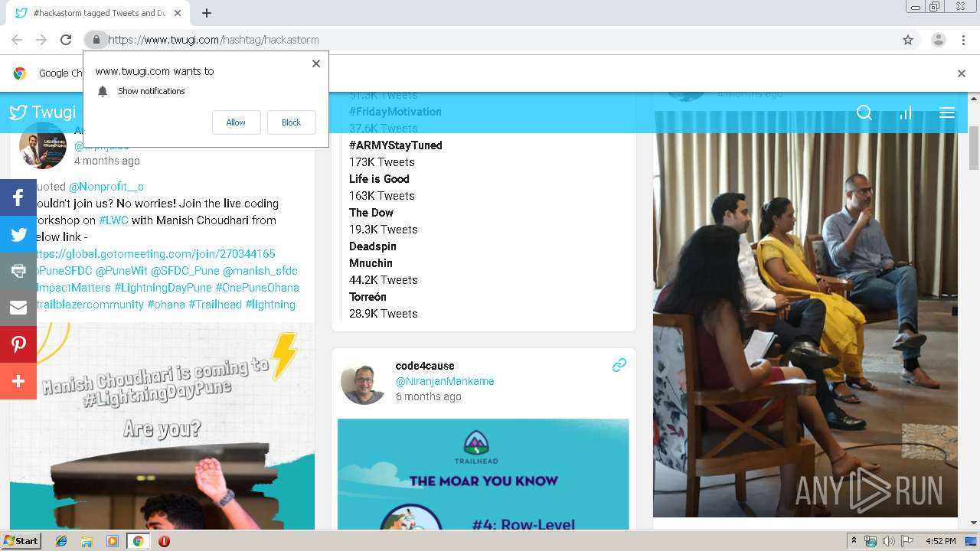
Task: Click the browser forward arrow
Action: 41,40
